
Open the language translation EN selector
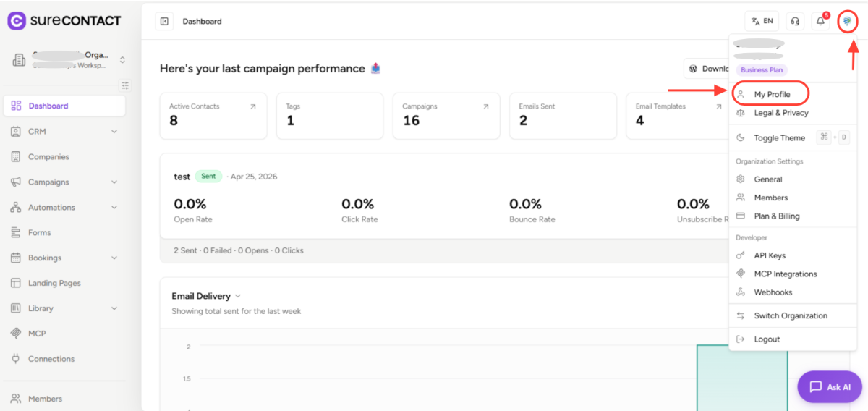coord(762,21)
